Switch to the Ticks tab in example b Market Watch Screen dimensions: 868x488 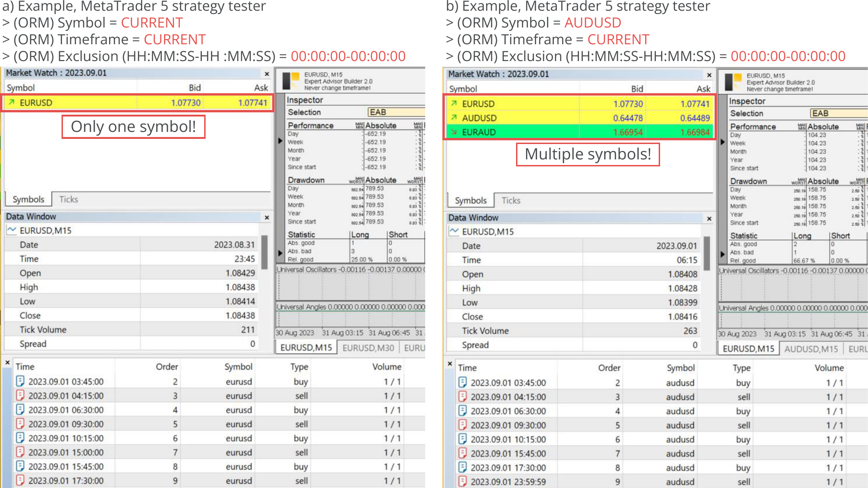(x=511, y=200)
